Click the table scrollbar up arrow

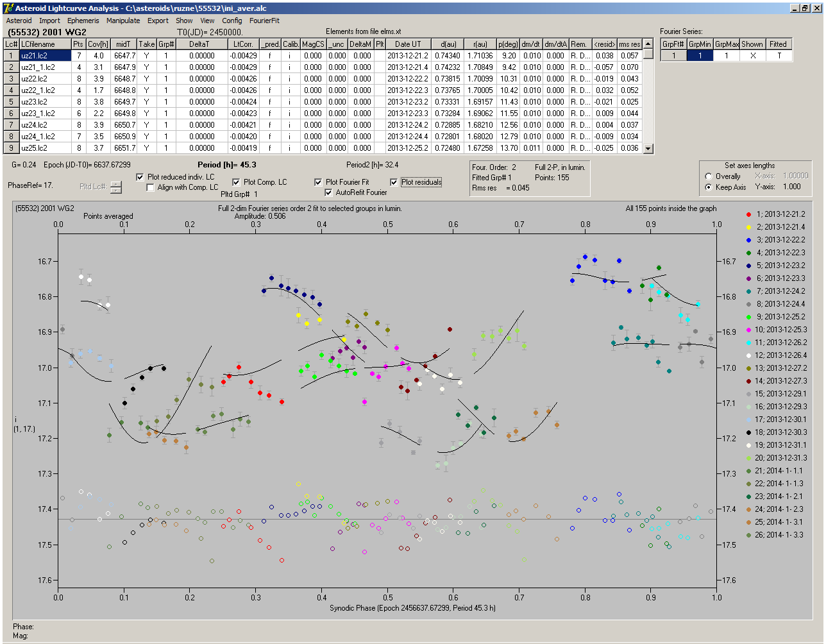648,44
